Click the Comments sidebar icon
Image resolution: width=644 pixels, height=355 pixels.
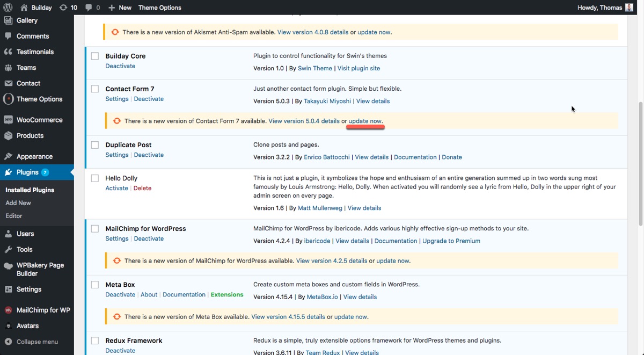point(8,36)
